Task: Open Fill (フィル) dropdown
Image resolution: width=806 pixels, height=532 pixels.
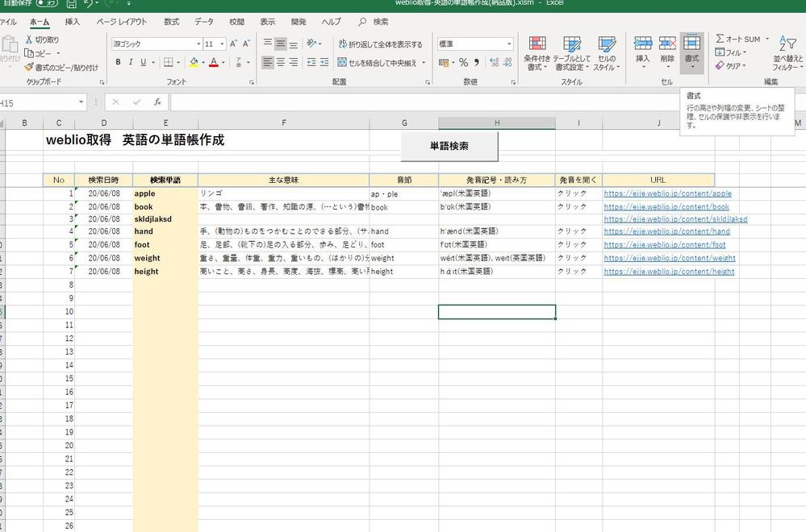Action: click(x=731, y=52)
